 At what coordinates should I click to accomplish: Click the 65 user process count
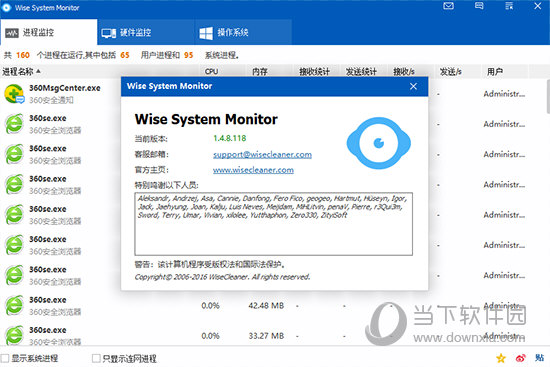(125, 55)
